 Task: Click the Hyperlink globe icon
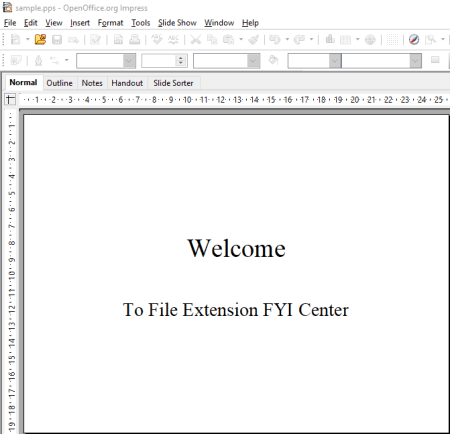[x=370, y=40]
